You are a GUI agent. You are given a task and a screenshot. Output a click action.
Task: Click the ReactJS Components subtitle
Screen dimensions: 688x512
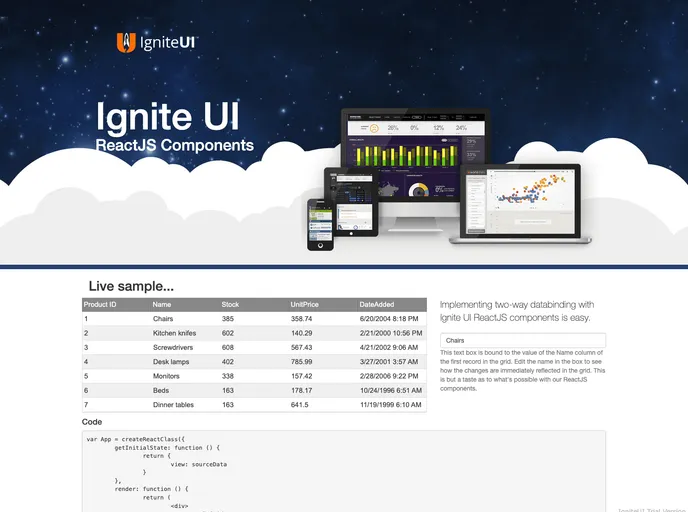click(175, 145)
